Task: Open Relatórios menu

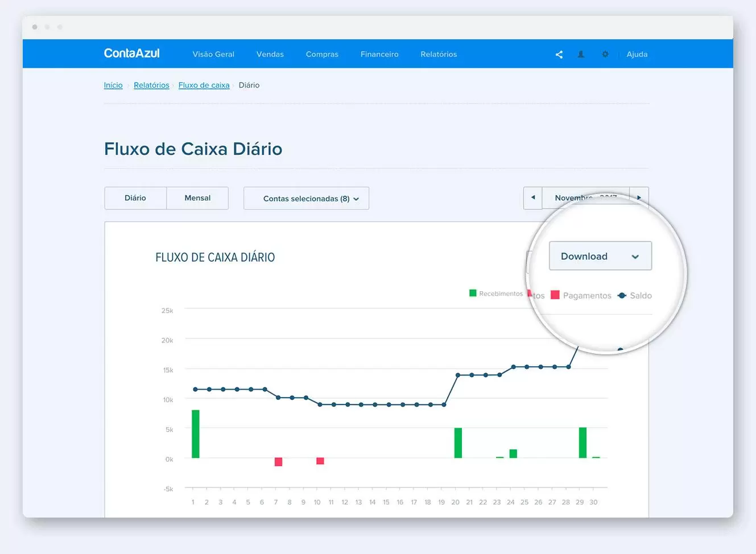Action: [x=439, y=55]
